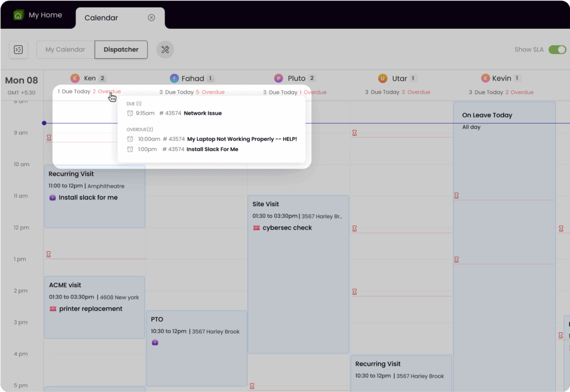Viewport: 570px width, 392px height.
Task: Expand Utar's 3 Overdue list
Action: pyautogui.click(x=416, y=92)
